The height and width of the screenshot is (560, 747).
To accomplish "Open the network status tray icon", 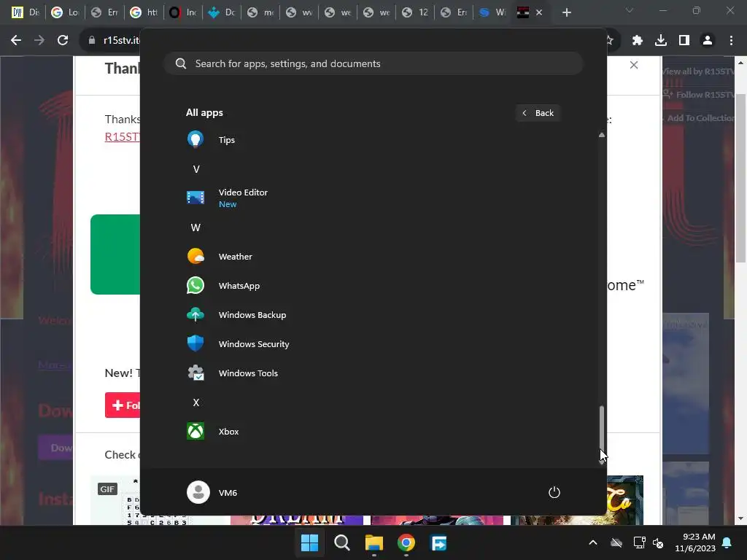I will 639,542.
